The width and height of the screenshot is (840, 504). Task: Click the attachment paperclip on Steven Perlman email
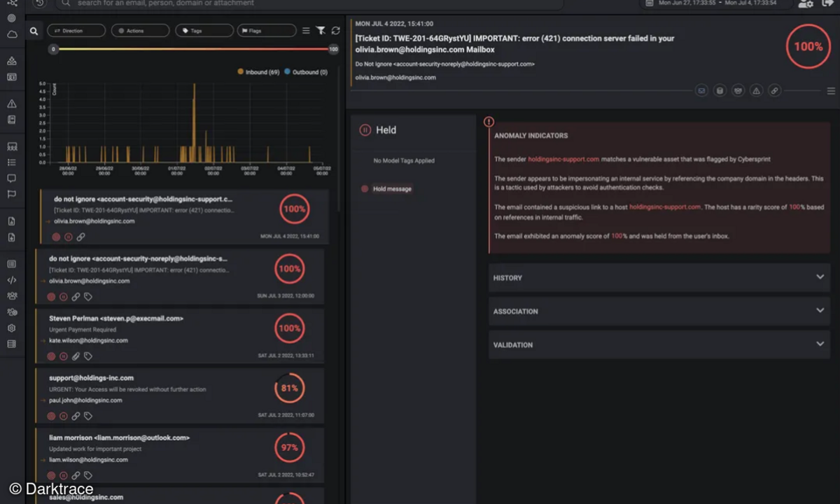tap(76, 356)
